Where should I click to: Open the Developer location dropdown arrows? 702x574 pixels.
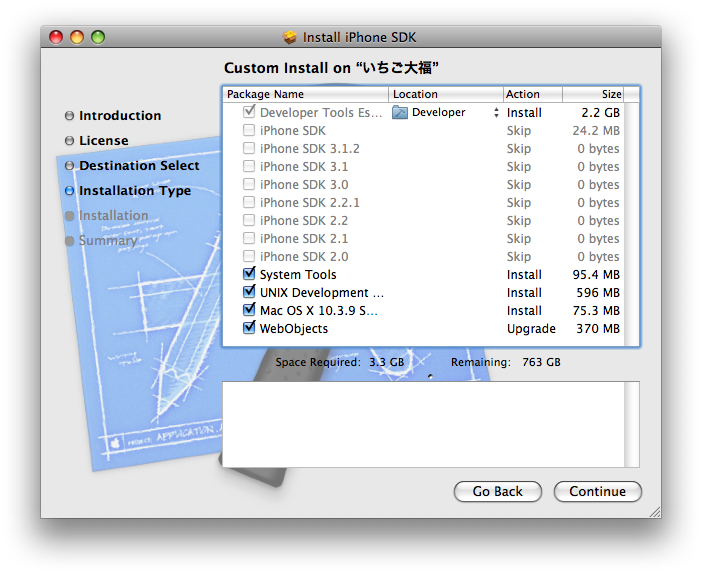point(496,113)
